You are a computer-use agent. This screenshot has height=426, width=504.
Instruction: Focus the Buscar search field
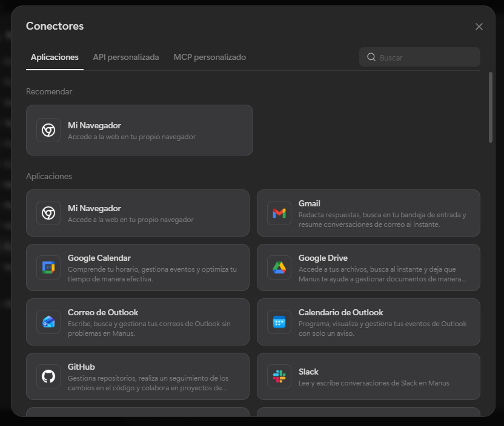[x=420, y=57]
